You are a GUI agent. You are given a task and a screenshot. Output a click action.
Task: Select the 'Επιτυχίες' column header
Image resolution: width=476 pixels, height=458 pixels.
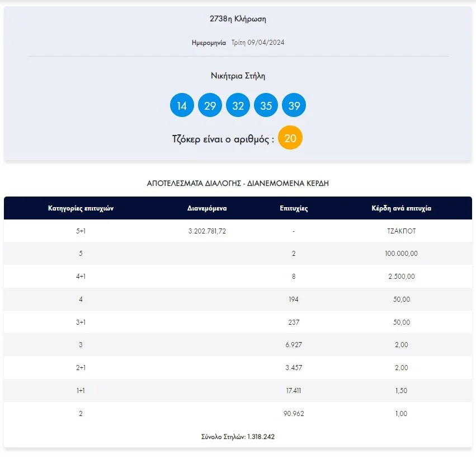[x=294, y=208]
